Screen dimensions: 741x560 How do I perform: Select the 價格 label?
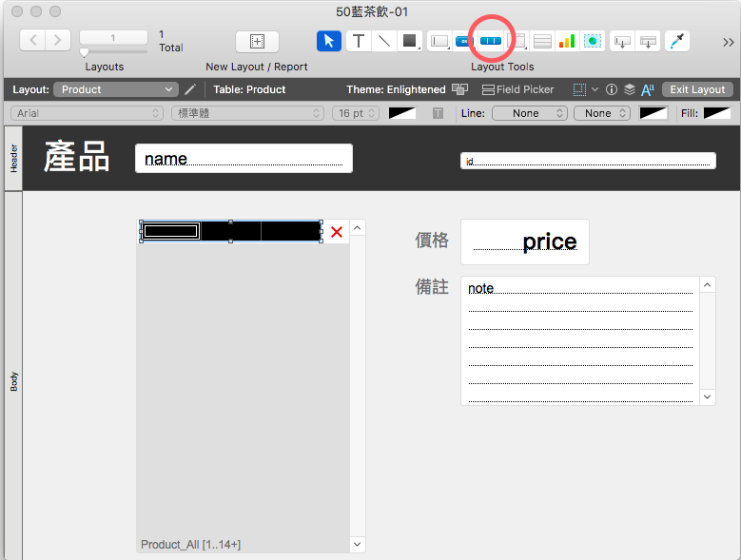[432, 240]
